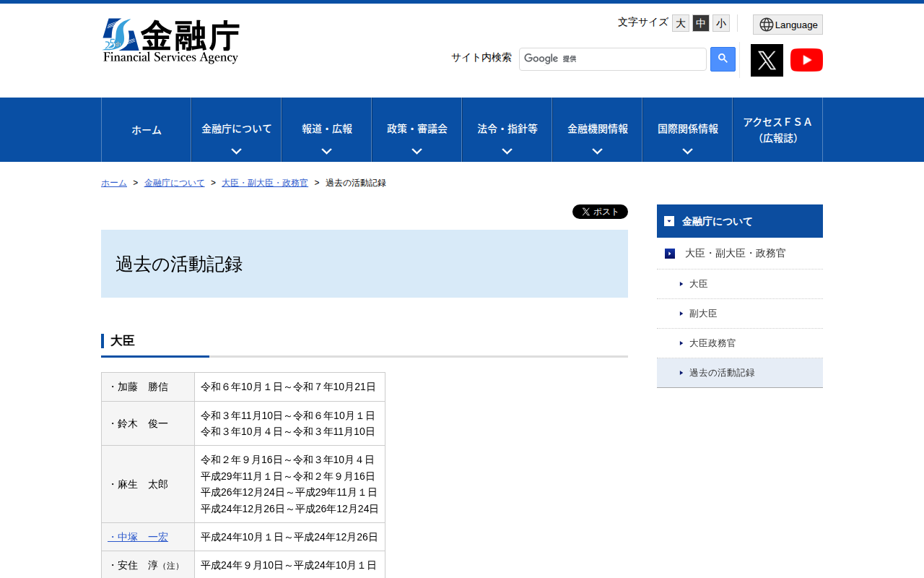Click arrow icon beside 大臣・副大臣・政務官 sidebar
Image resolution: width=924 pixels, height=578 pixels.
point(670,254)
